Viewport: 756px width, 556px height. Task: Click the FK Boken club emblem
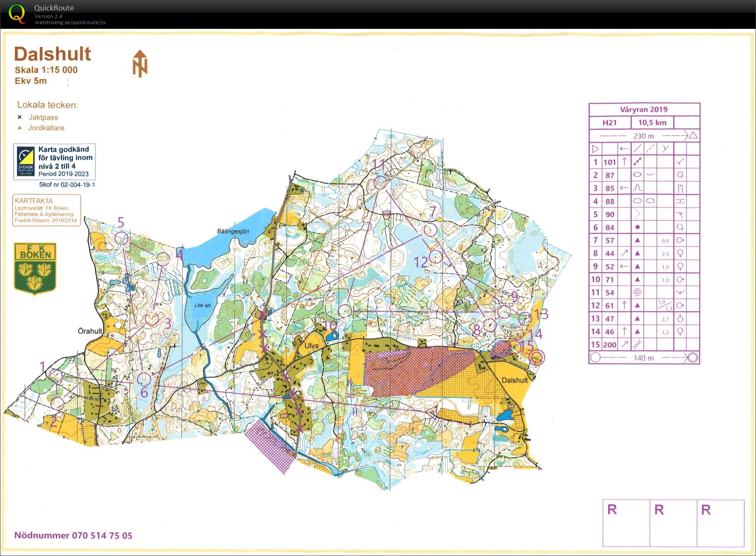35,269
